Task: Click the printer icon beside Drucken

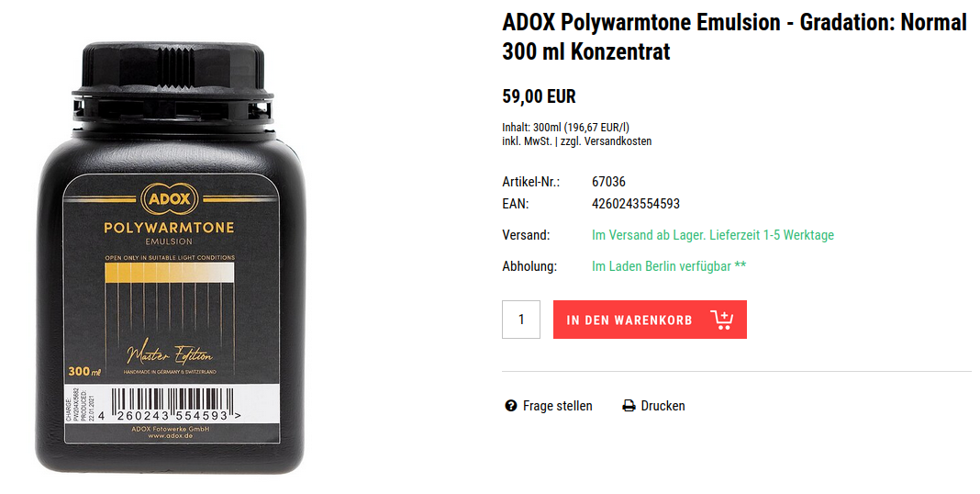Action: (x=629, y=406)
